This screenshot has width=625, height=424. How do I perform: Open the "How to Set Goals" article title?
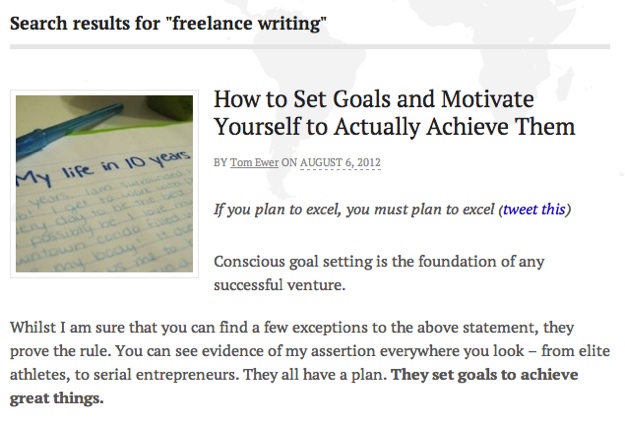pos(374,101)
